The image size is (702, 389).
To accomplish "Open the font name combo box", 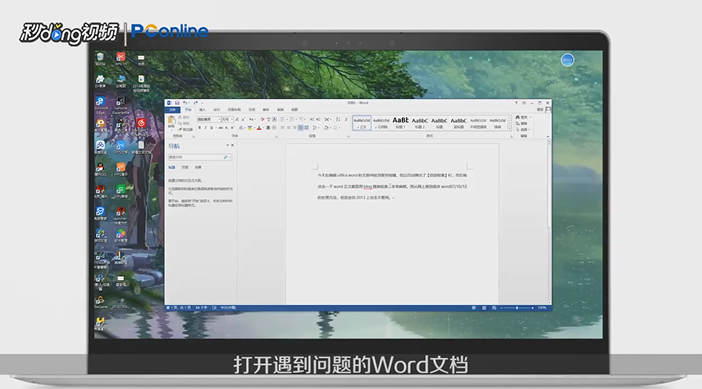I will point(209,119).
